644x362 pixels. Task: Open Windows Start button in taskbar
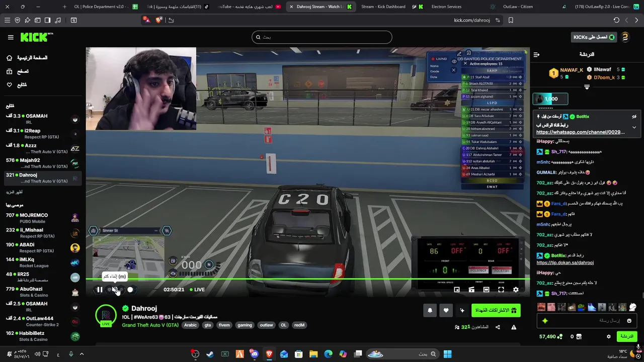[x=447, y=354]
